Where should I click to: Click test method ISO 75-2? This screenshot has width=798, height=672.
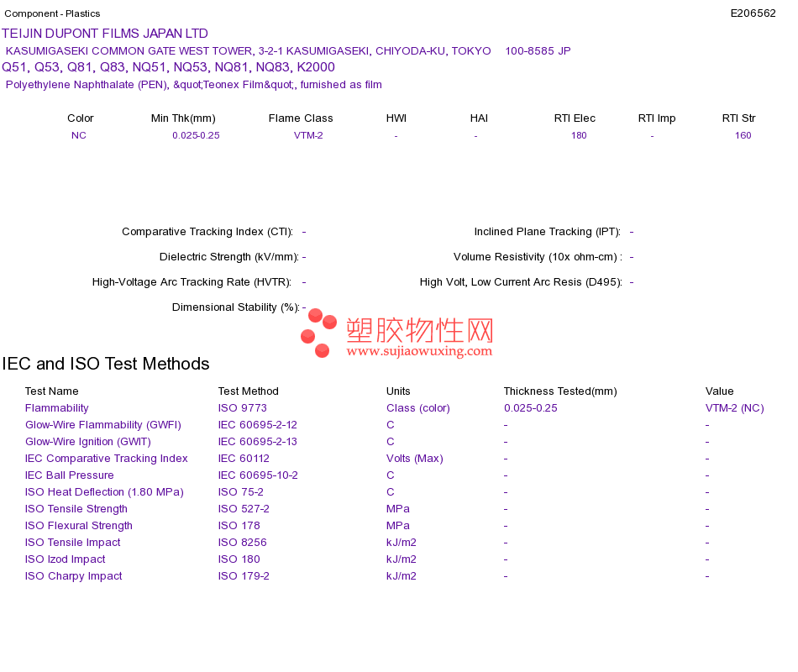pyautogui.click(x=241, y=491)
